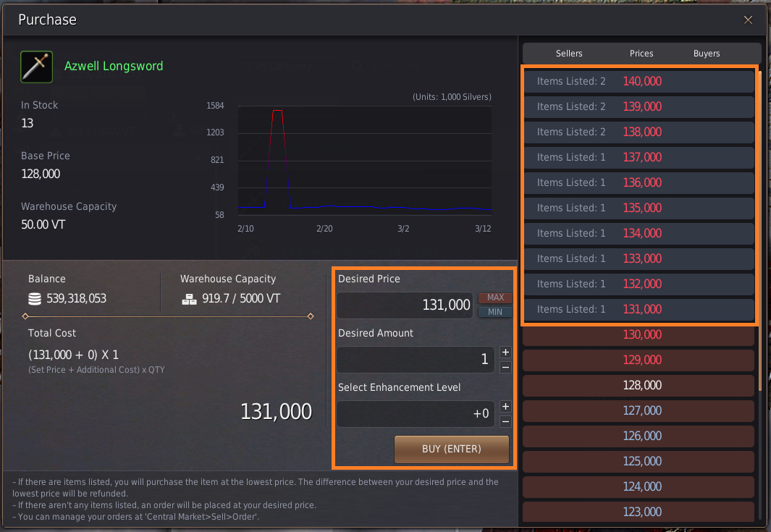Select the 136,000 price row
This screenshot has width=771, height=532.
(x=639, y=182)
